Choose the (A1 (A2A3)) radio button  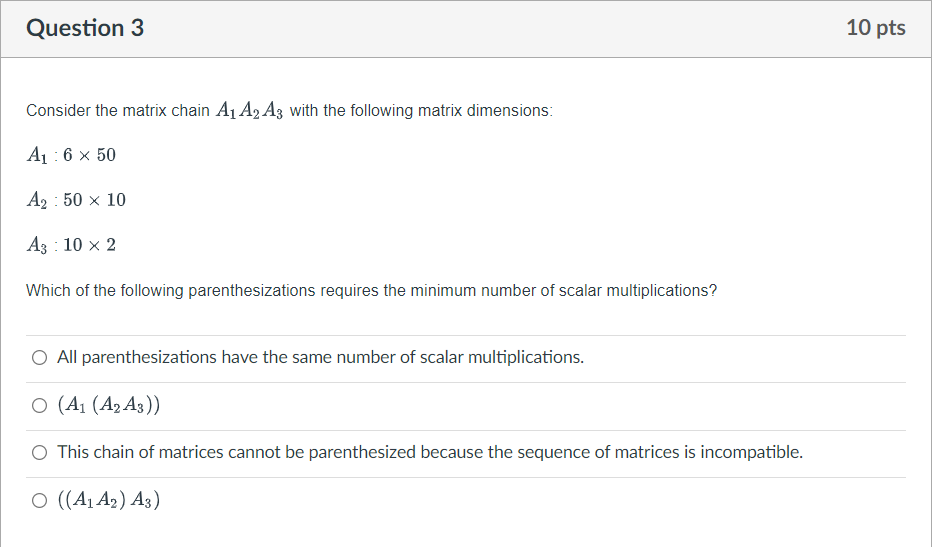39,405
